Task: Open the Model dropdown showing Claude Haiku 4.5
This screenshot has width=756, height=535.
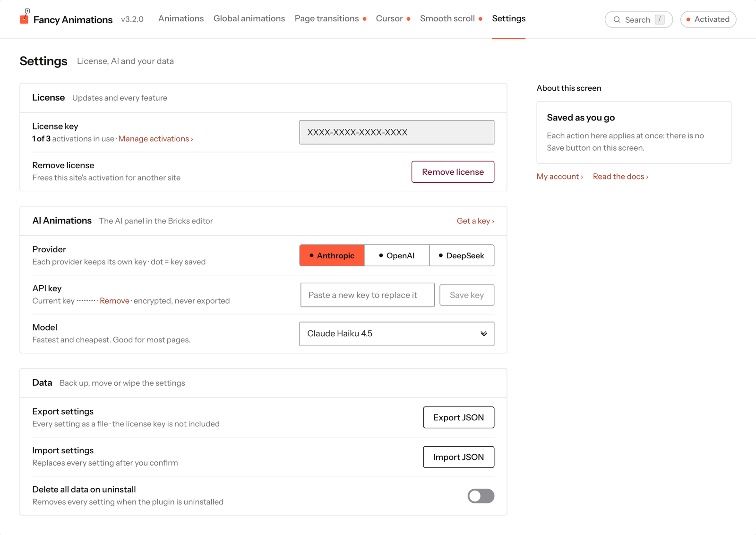Action: pyautogui.click(x=396, y=334)
